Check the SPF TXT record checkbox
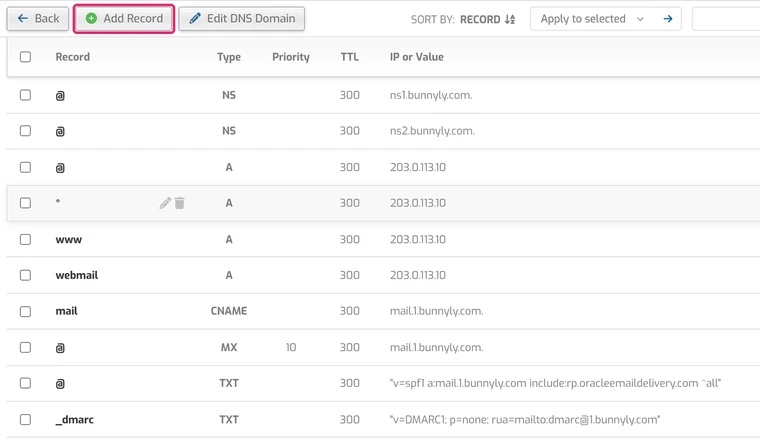The width and height of the screenshot is (760, 442). [25, 383]
